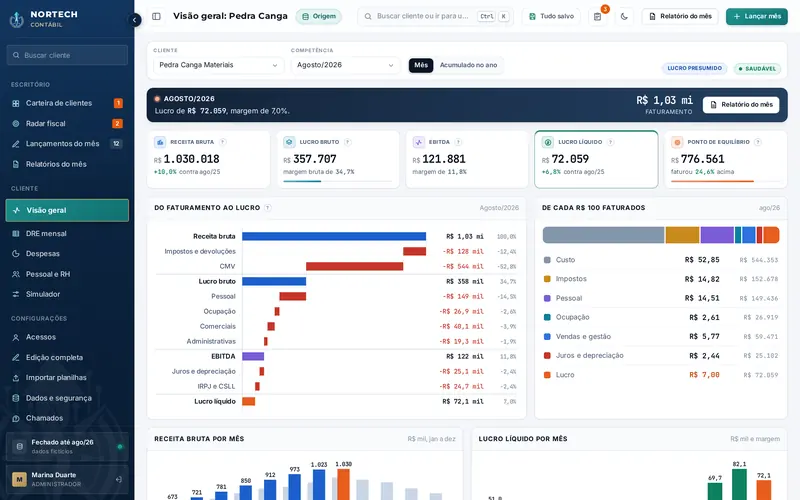Image resolution: width=800 pixels, height=500 pixels.
Task: Click the orange Lucro legend swatch
Action: [547, 375]
